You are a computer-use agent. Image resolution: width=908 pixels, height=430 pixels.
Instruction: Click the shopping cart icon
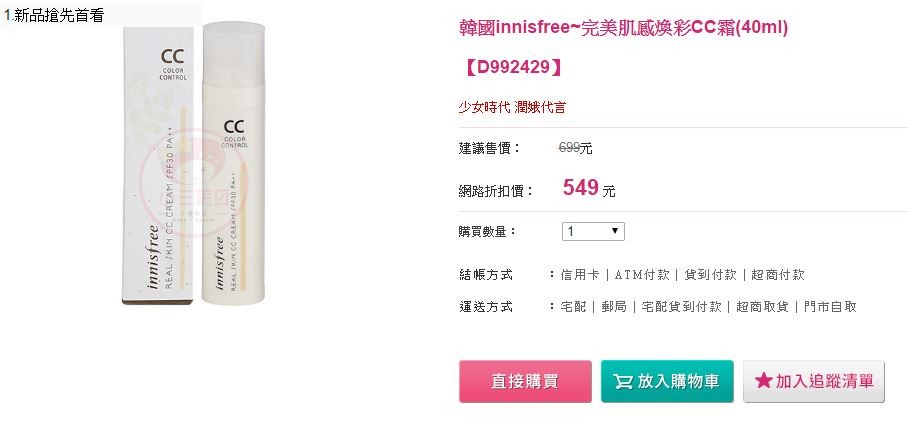click(x=623, y=381)
